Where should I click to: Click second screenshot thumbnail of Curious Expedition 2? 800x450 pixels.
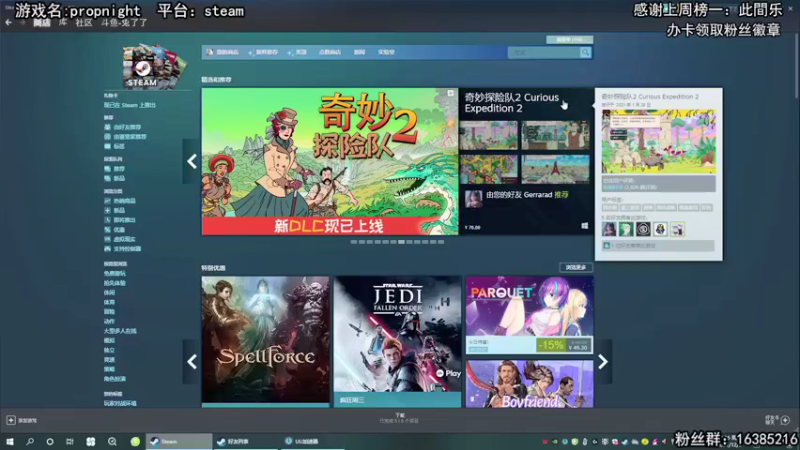[x=555, y=135]
